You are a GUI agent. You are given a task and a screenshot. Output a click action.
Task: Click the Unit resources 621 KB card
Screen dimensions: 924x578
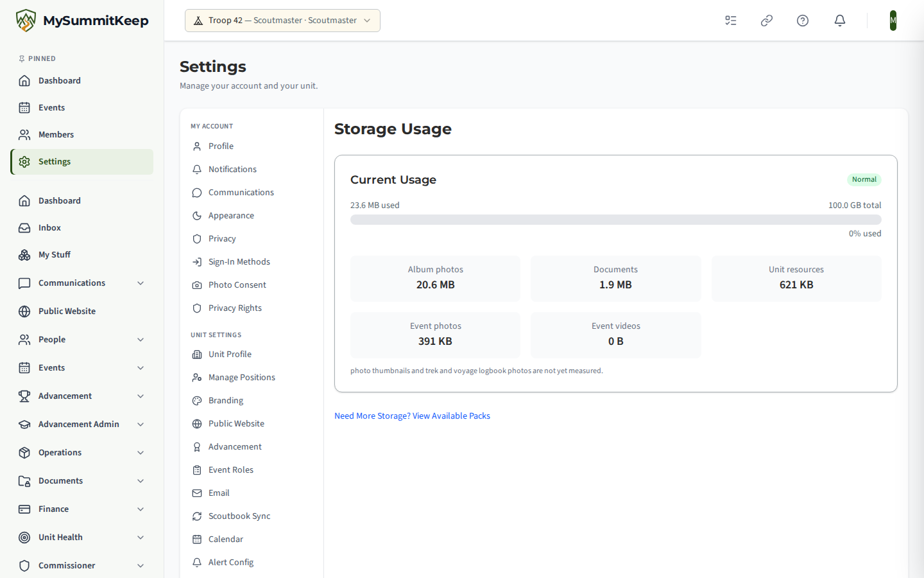click(796, 279)
